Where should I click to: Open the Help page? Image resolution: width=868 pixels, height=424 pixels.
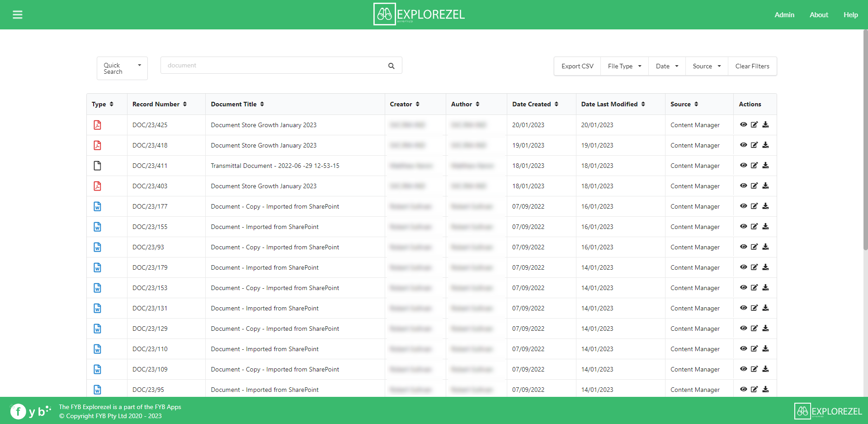coord(850,15)
